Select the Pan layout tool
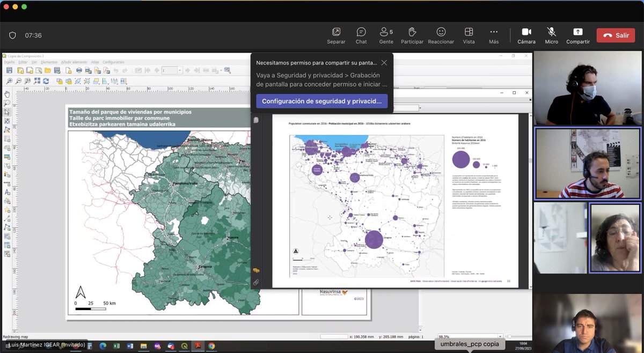The height and width of the screenshot is (353, 644). click(x=6, y=93)
